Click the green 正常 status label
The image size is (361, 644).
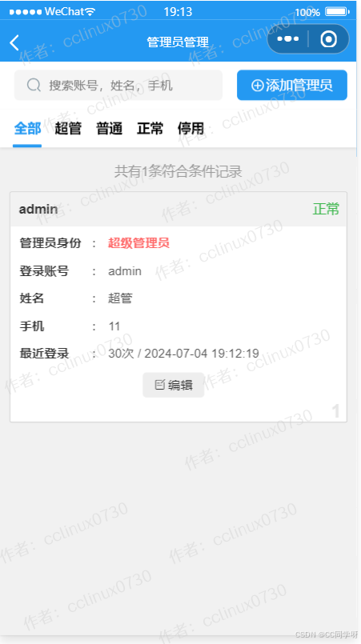point(326,209)
